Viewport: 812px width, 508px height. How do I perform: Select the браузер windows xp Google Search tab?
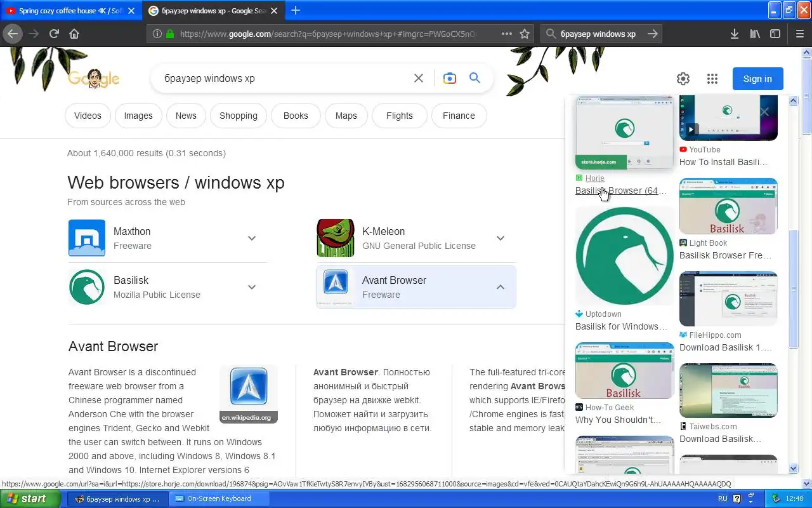tap(214, 11)
